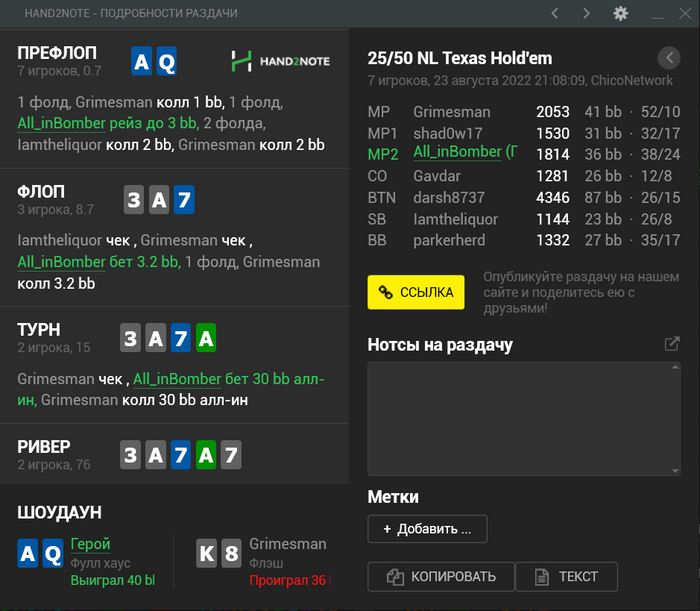The image size is (700, 611).
Task: Open All_inBomber player in preflop actions
Action: (x=61, y=123)
